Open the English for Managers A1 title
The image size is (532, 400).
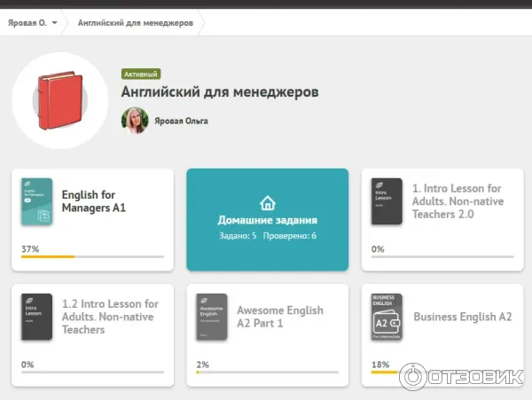(94, 201)
